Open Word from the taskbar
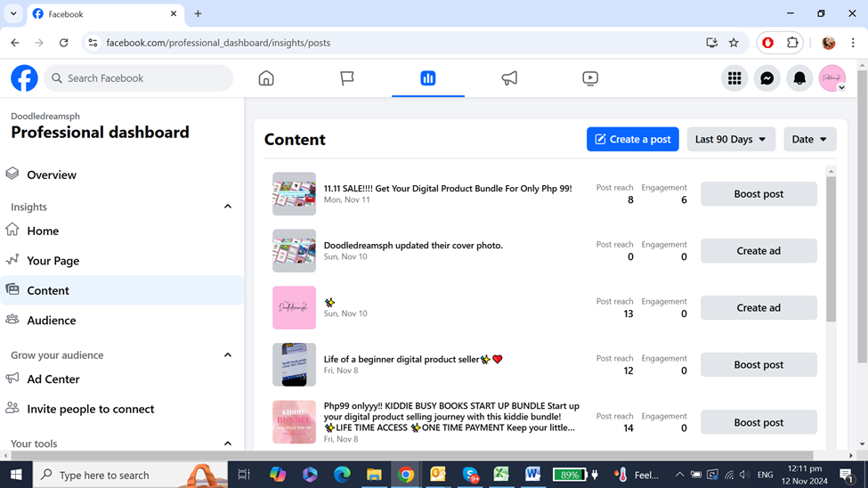Image resolution: width=868 pixels, height=488 pixels. click(532, 475)
